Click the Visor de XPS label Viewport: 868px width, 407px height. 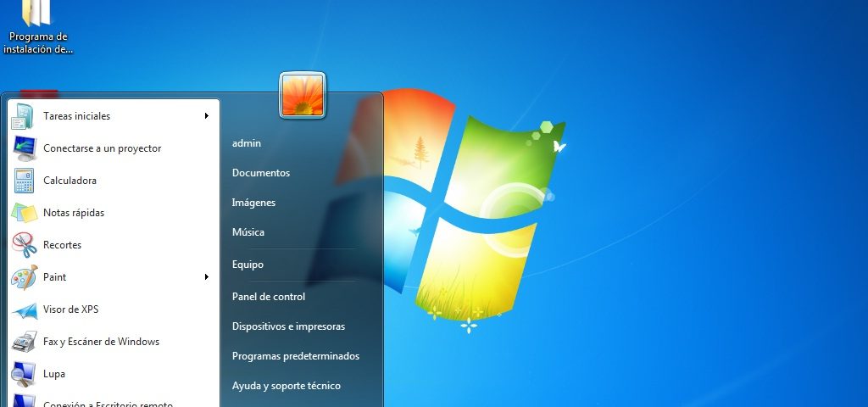pyautogui.click(x=71, y=309)
